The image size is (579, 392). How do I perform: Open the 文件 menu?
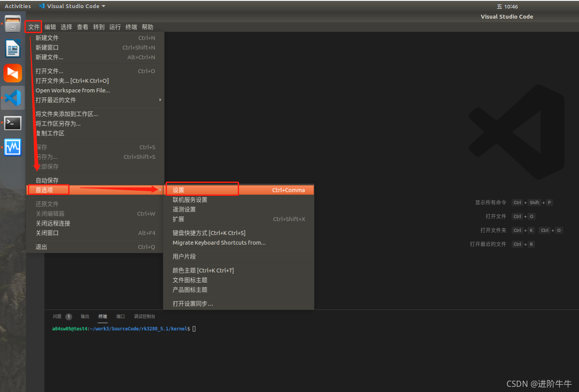pyautogui.click(x=34, y=27)
